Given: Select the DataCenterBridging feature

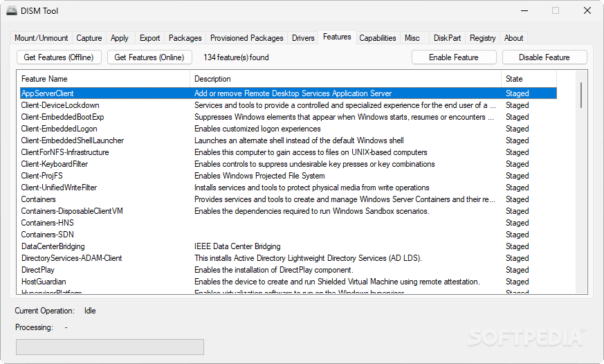Looking at the screenshot, I should coord(288,246).
